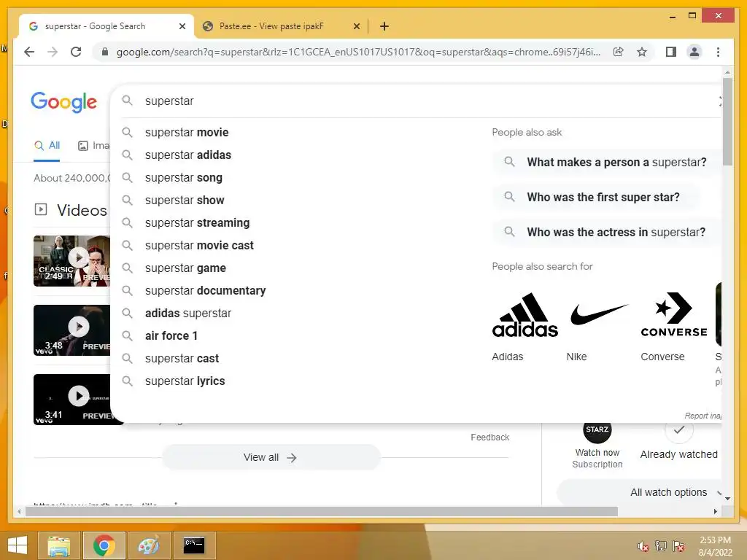This screenshot has height=560, width=747.
Task: Select the All results tab
Action: pyautogui.click(x=47, y=146)
